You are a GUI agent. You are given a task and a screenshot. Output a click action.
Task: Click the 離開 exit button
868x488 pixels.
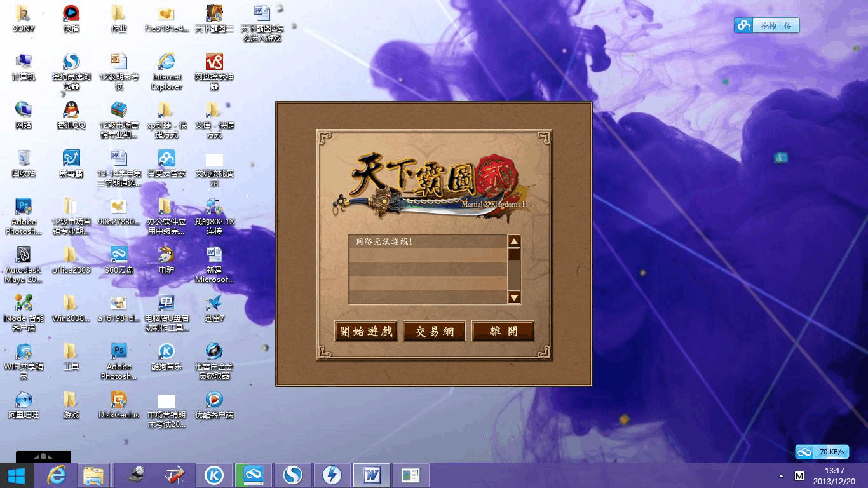503,331
